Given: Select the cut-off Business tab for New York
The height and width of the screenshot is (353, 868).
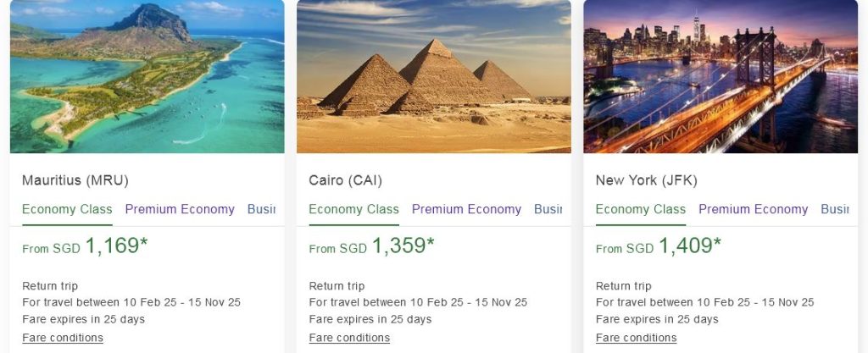Looking at the screenshot, I should tap(834, 209).
